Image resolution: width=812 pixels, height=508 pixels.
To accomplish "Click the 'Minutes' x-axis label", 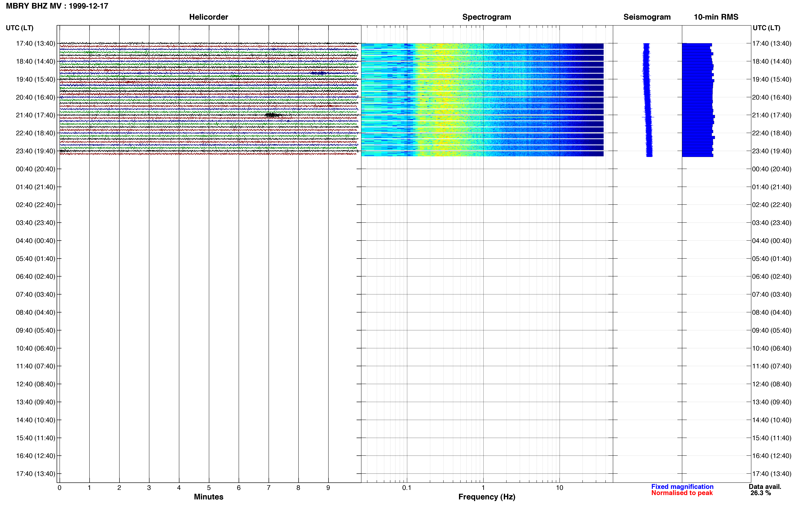I will [x=209, y=497].
